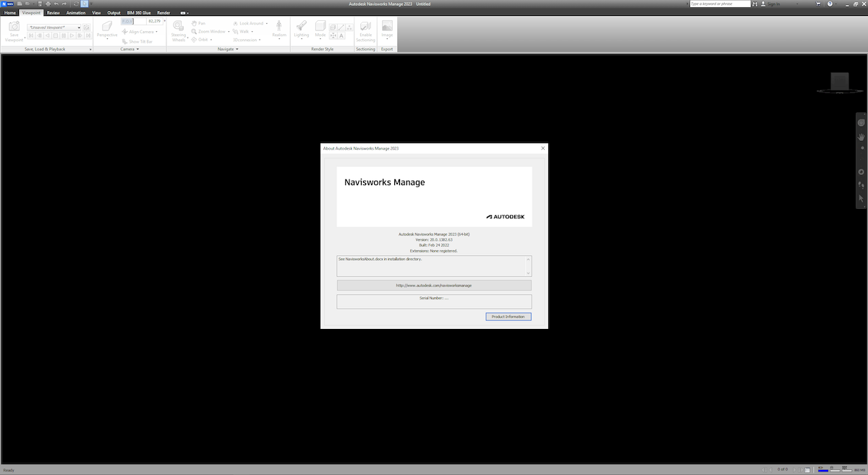Click Sign In in the title bar

[774, 4]
